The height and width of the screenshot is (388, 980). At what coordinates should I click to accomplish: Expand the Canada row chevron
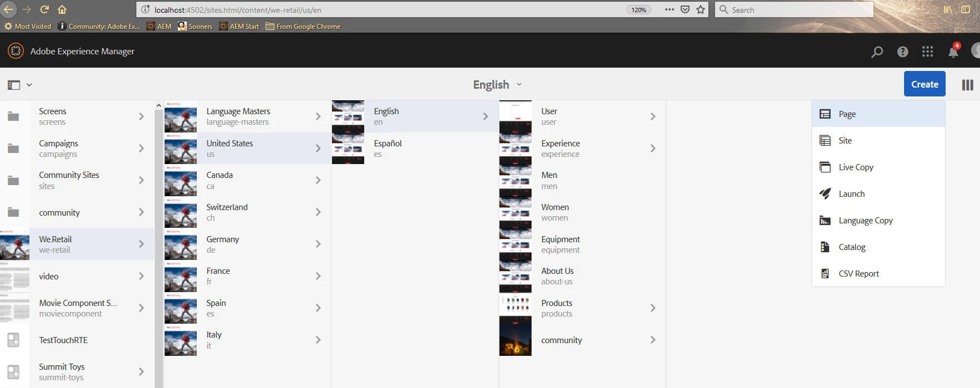(318, 180)
